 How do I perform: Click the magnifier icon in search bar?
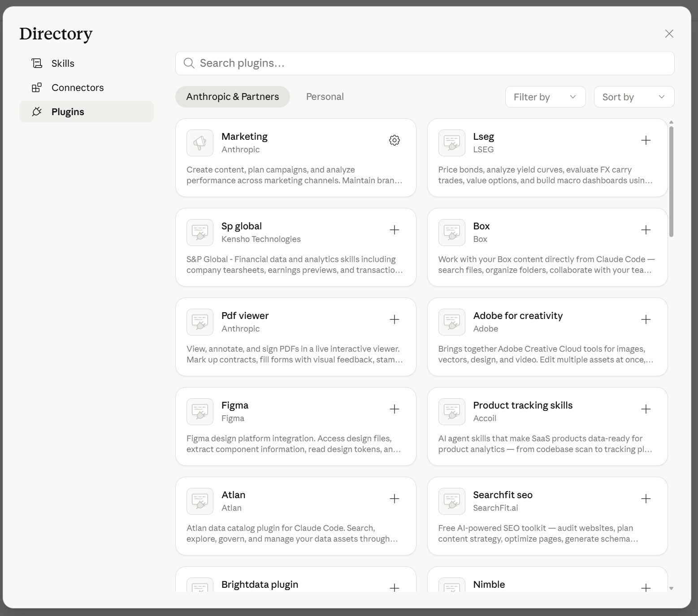click(x=189, y=63)
